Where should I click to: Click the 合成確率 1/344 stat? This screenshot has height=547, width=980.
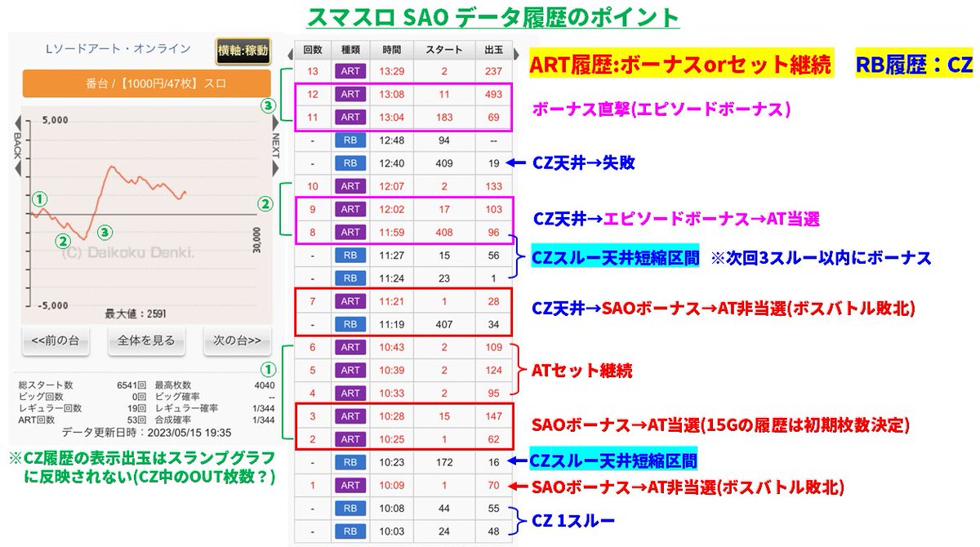coord(214,419)
